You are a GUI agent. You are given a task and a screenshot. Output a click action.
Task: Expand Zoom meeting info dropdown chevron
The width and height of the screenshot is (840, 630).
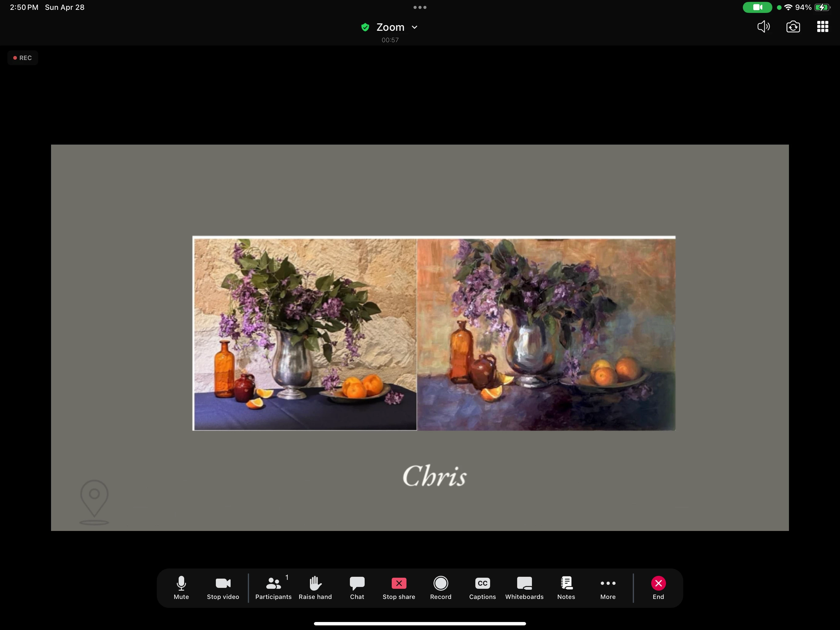coord(414,27)
